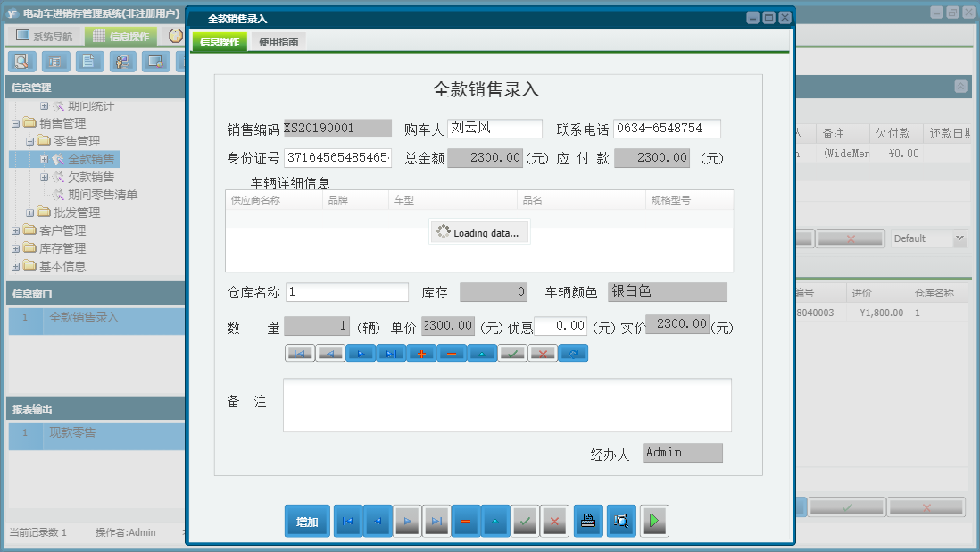The height and width of the screenshot is (552, 980).
Task: Click the 仓库名称 warehouse input field
Action: tap(347, 292)
